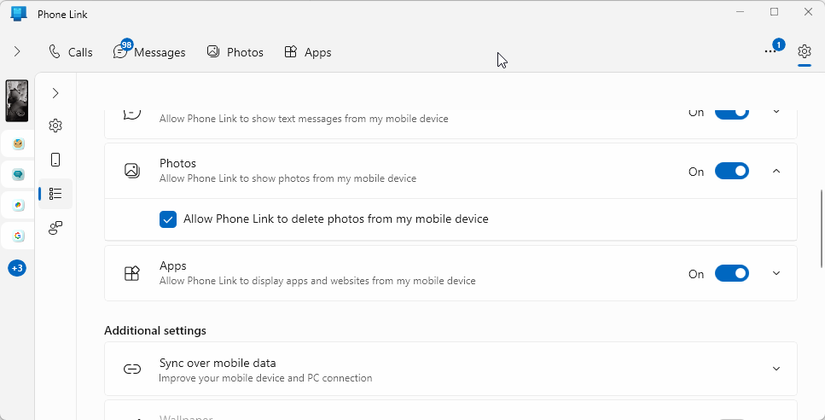Image resolution: width=825 pixels, height=420 pixels.
Task: Open the settings gear in top-right corner
Action: [x=804, y=52]
